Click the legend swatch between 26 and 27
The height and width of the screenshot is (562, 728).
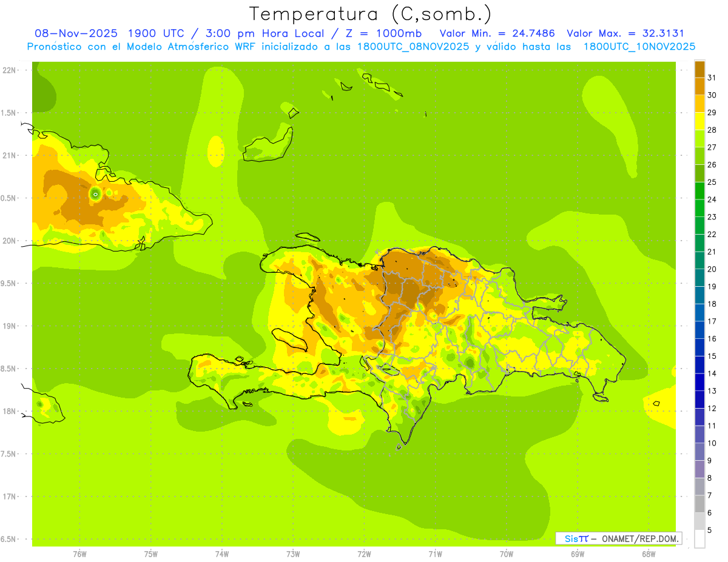click(699, 156)
